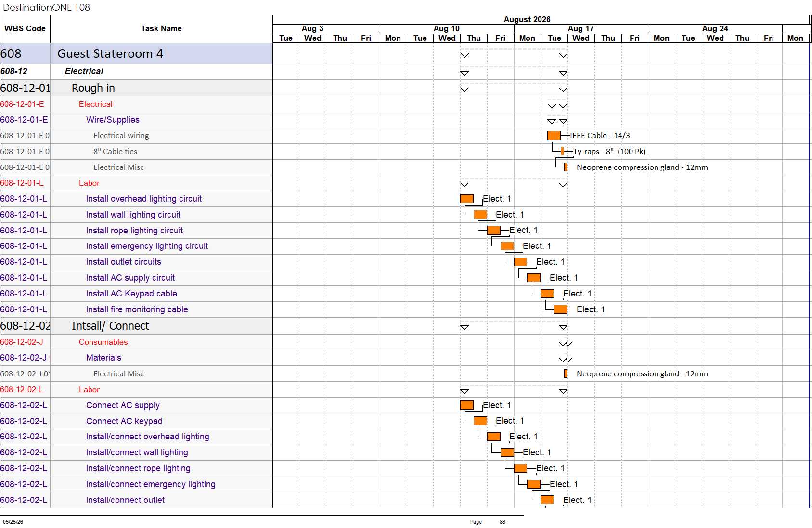Click end summary triangle on Rough in row

coord(563,90)
